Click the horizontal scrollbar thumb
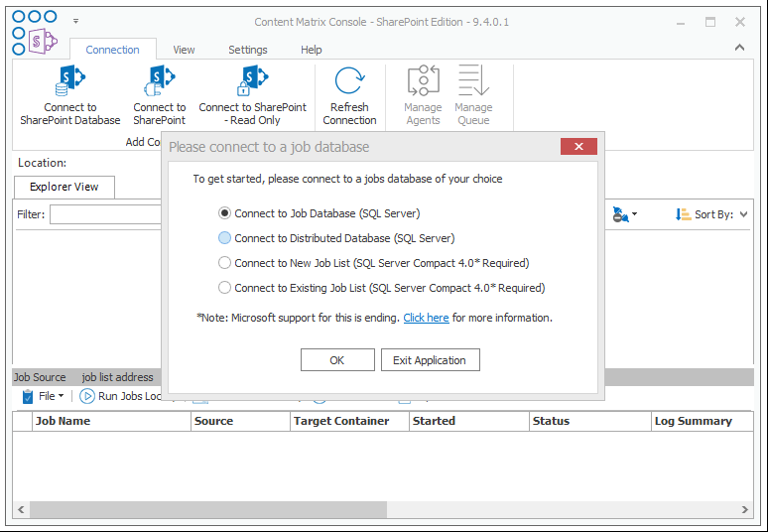768x532 pixels. pyautogui.click(x=208, y=509)
